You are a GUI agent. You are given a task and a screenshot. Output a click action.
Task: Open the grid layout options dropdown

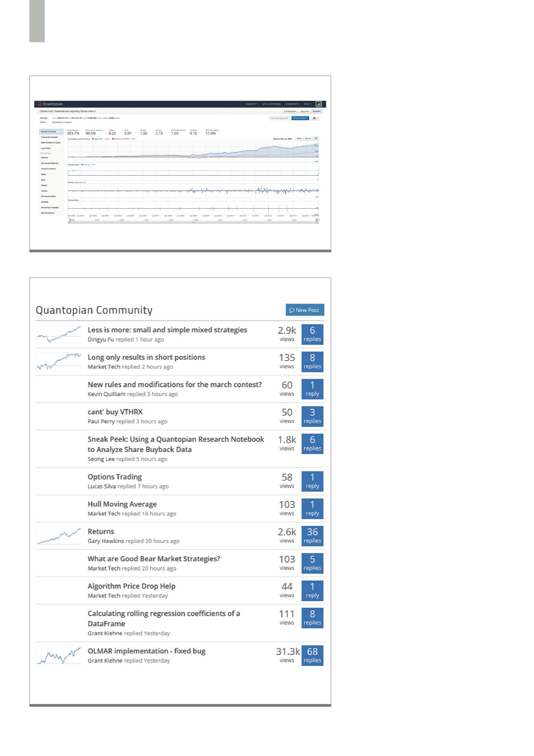[315, 118]
